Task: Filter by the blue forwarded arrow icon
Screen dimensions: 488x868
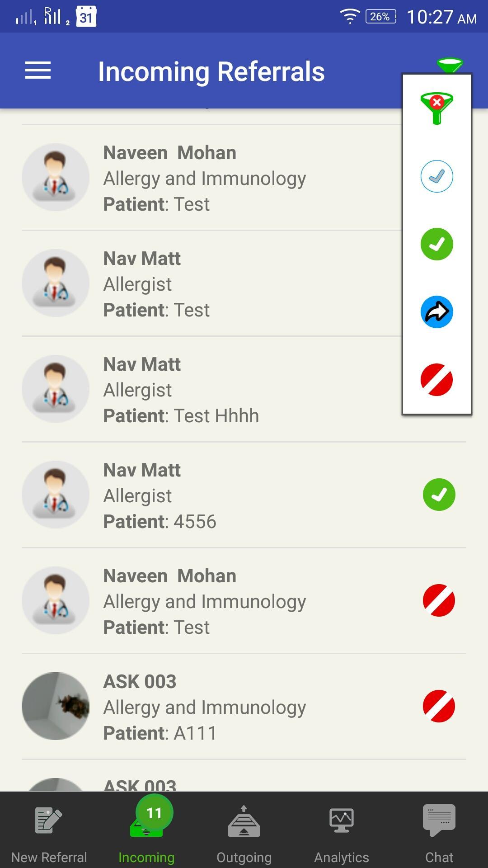Action: (436, 312)
